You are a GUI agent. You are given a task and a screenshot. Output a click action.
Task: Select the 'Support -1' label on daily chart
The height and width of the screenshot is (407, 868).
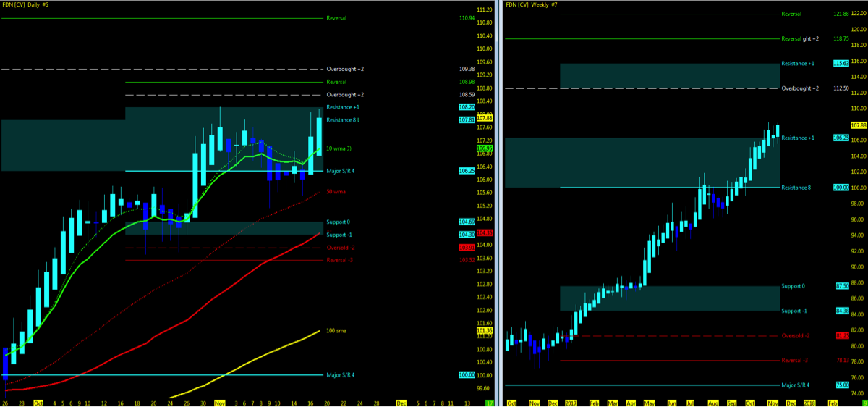click(340, 235)
